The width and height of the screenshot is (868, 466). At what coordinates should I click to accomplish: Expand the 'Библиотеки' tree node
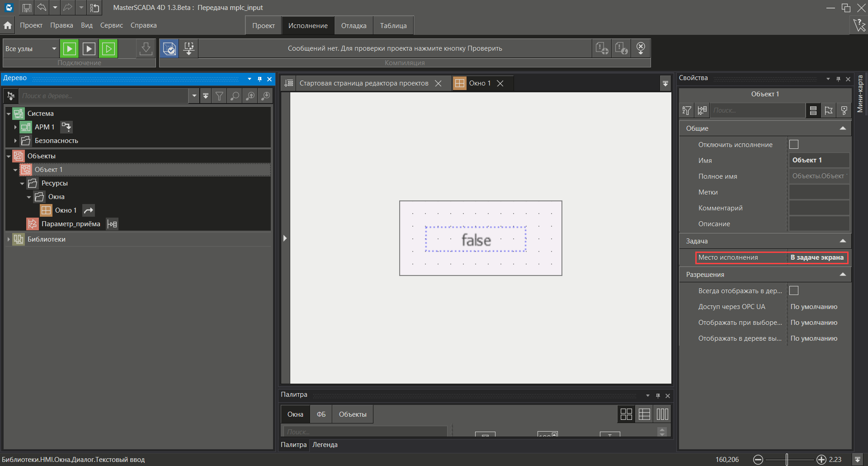click(9, 239)
